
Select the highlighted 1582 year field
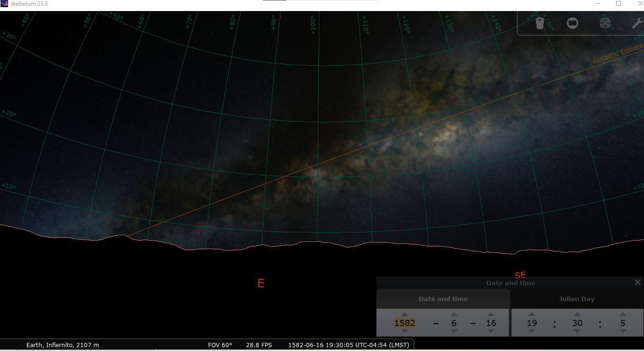(x=404, y=323)
